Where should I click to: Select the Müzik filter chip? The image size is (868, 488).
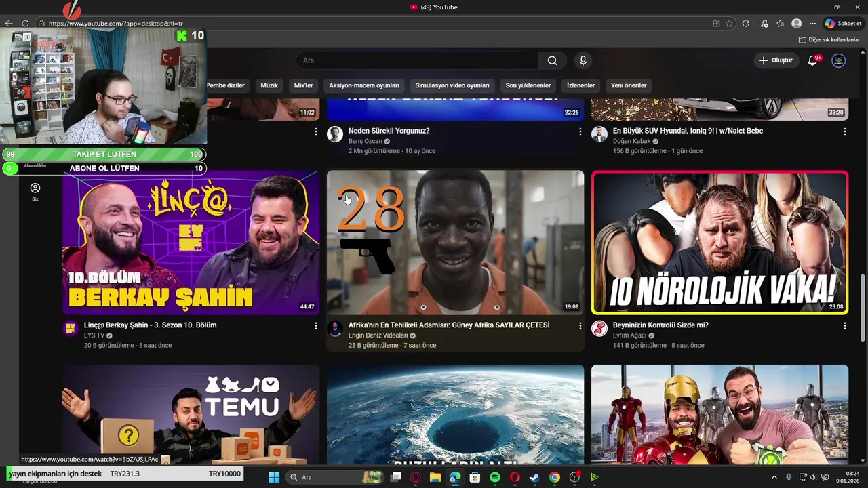269,85
